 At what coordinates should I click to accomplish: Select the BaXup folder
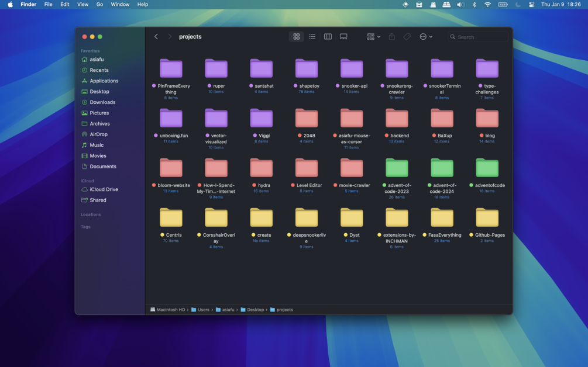tap(442, 118)
